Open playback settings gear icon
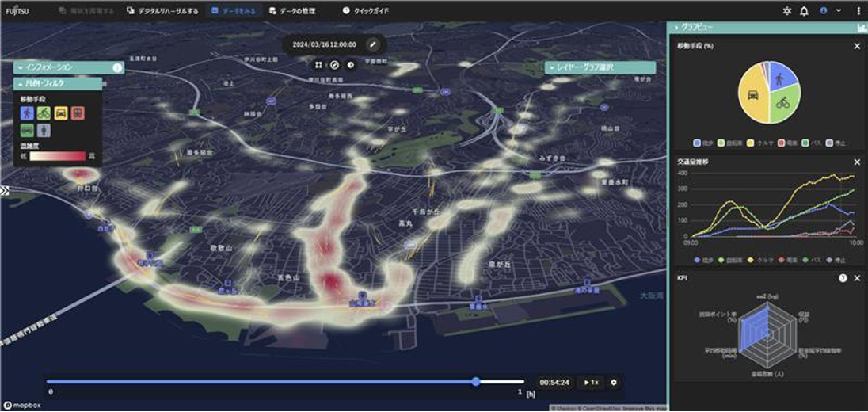The image size is (868, 412). point(613,383)
